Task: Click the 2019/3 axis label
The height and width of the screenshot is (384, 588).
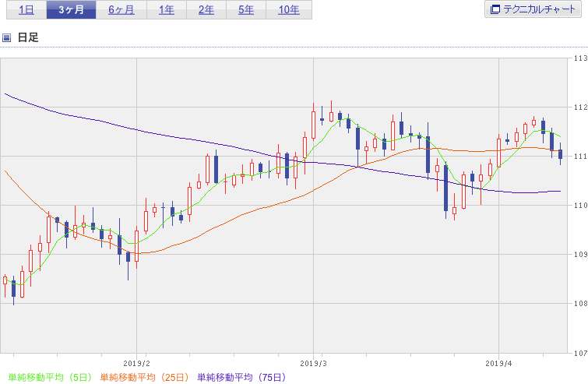Action: pyautogui.click(x=314, y=364)
